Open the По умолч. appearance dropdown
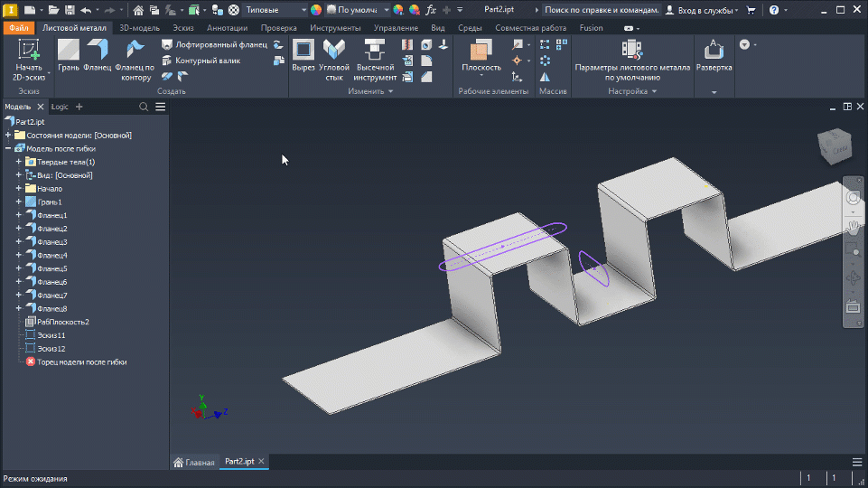This screenshot has width=868, height=488. point(359,10)
